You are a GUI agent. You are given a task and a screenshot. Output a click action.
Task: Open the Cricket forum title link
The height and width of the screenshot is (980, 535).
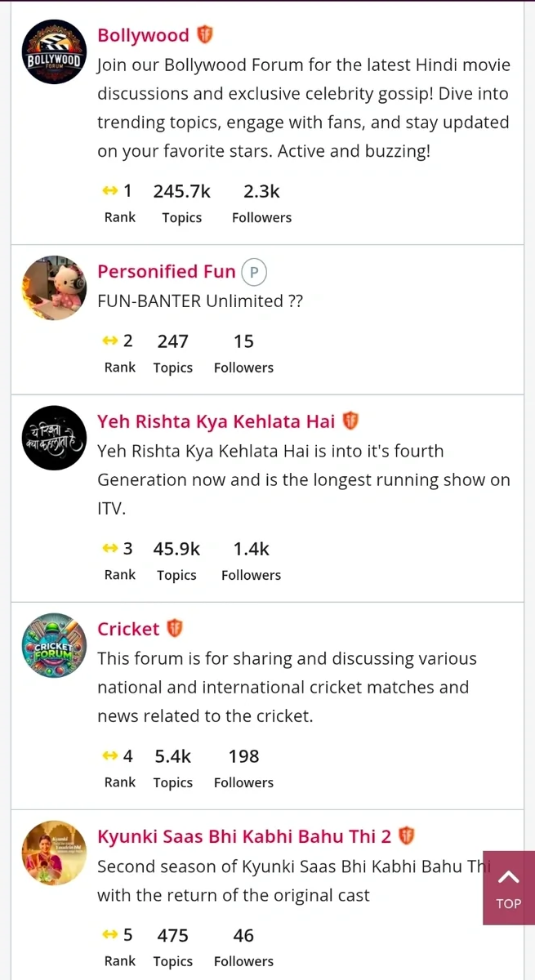point(128,629)
